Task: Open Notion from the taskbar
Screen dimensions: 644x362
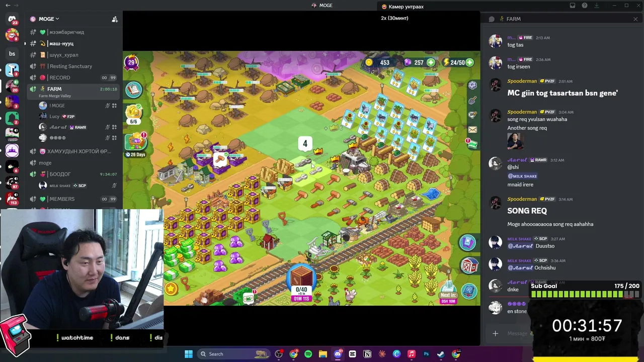Action: point(367,354)
